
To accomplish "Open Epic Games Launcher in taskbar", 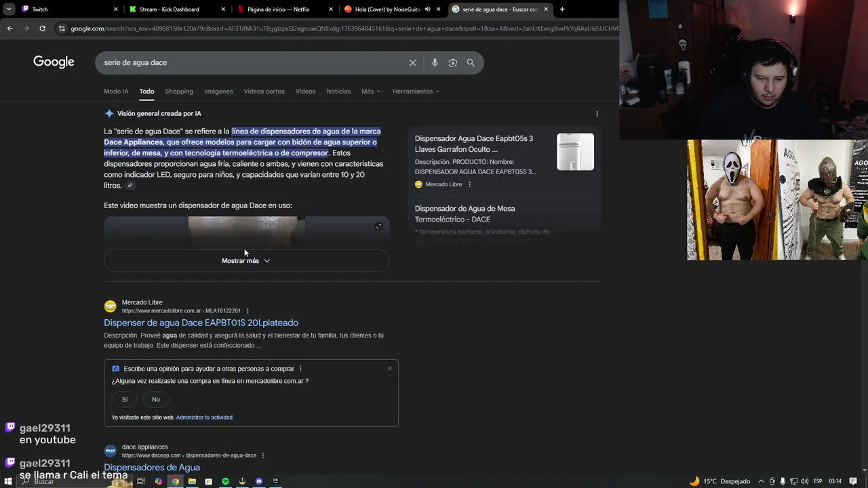I will 275,481.
